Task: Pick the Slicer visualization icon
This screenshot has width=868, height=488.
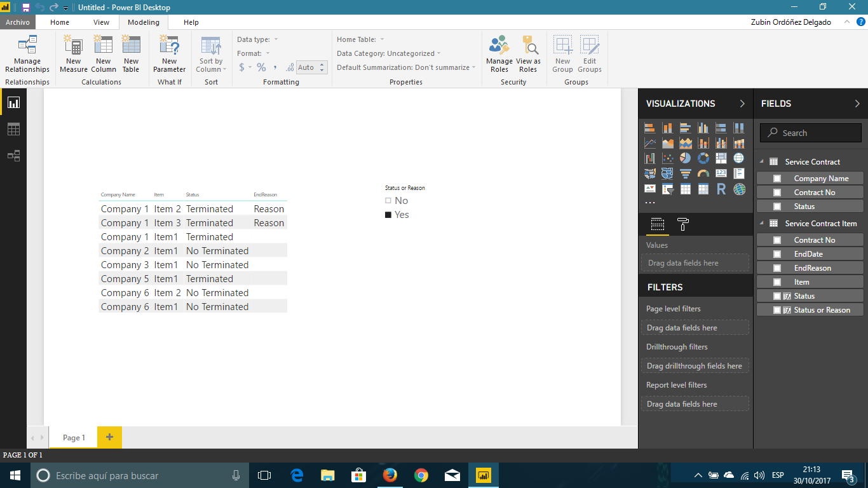Action: click(x=667, y=189)
